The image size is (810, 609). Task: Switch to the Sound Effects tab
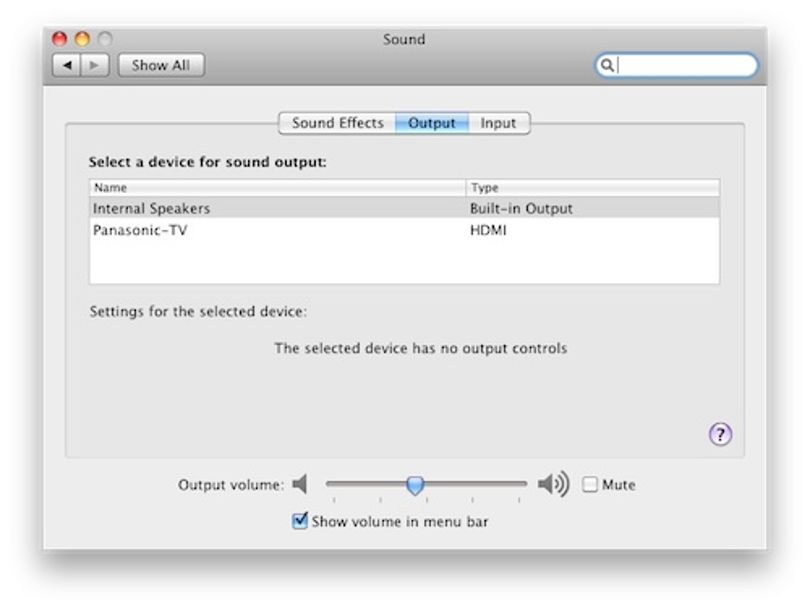click(337, 123)
